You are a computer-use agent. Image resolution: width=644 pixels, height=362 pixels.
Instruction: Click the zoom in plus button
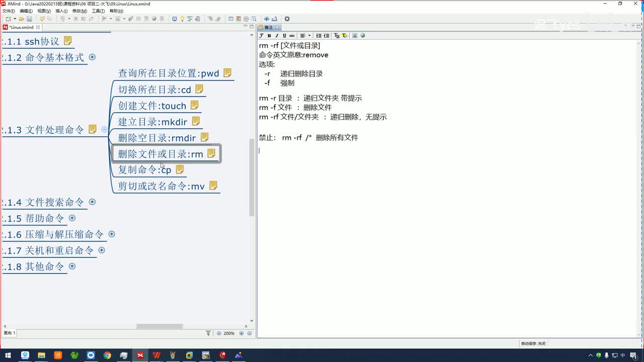tap(242, 333)
